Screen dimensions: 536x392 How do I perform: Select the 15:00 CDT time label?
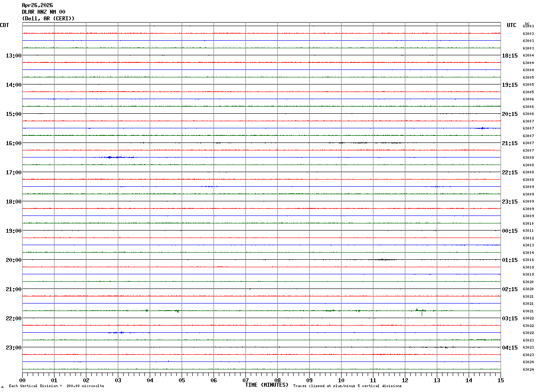click(x=13, y=114)
